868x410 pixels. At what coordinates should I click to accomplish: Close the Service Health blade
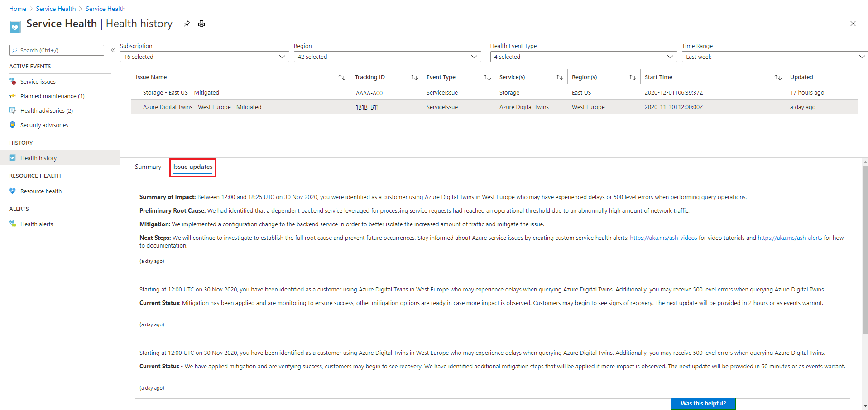(853, 24)
